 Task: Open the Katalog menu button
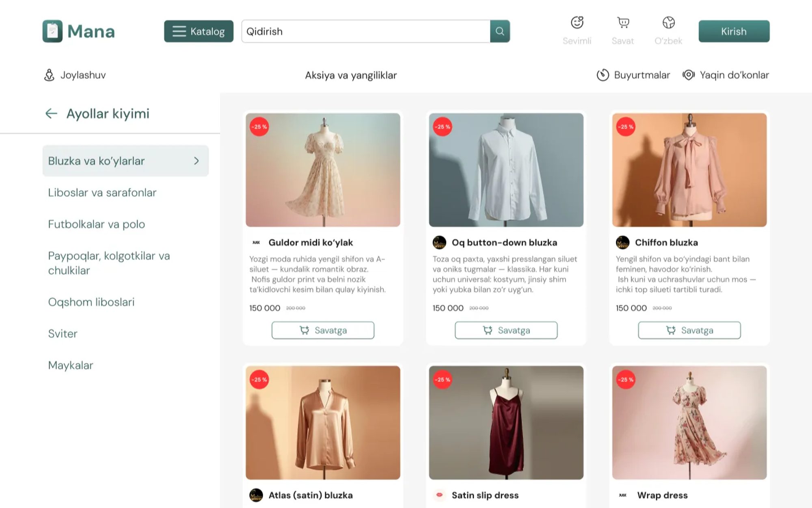click(199, 31)
